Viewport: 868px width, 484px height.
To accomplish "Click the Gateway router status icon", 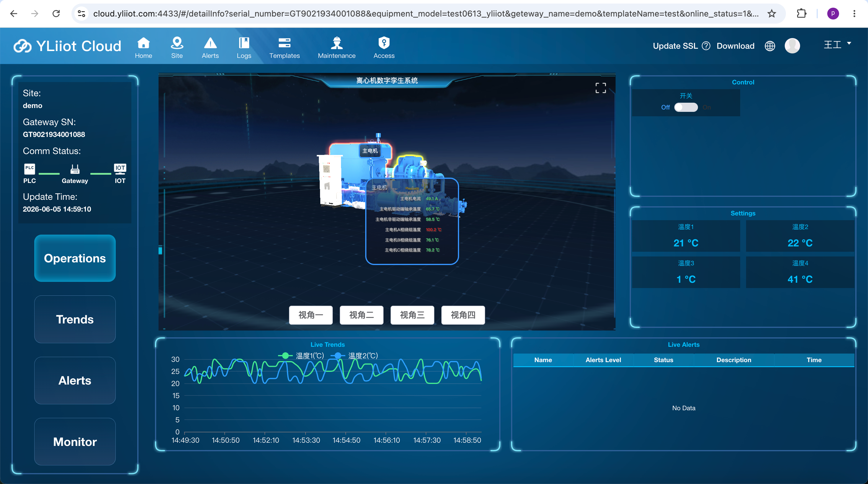I will click(75, 169).
